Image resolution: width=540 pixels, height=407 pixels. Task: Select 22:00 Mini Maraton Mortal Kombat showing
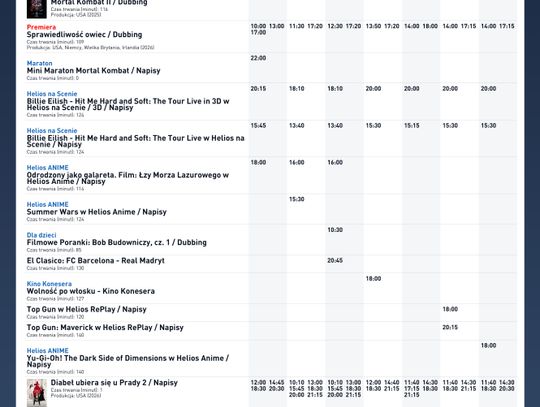[x=258, y=58]
